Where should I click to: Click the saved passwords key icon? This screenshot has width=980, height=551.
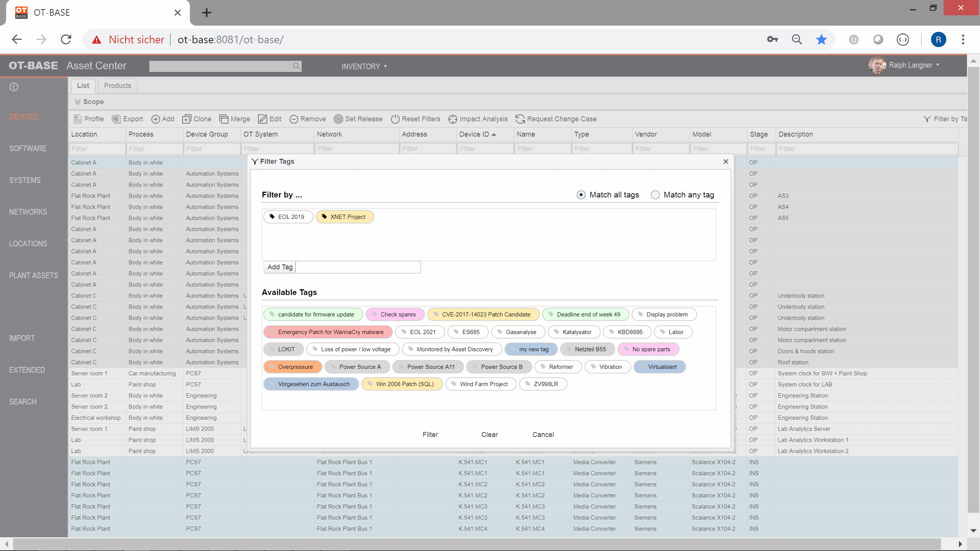pyautogui.click(x=773, y=39)
